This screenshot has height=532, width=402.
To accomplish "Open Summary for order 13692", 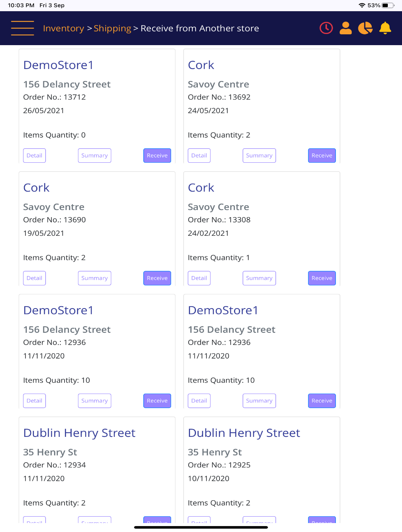I will (x=259, y=156).
